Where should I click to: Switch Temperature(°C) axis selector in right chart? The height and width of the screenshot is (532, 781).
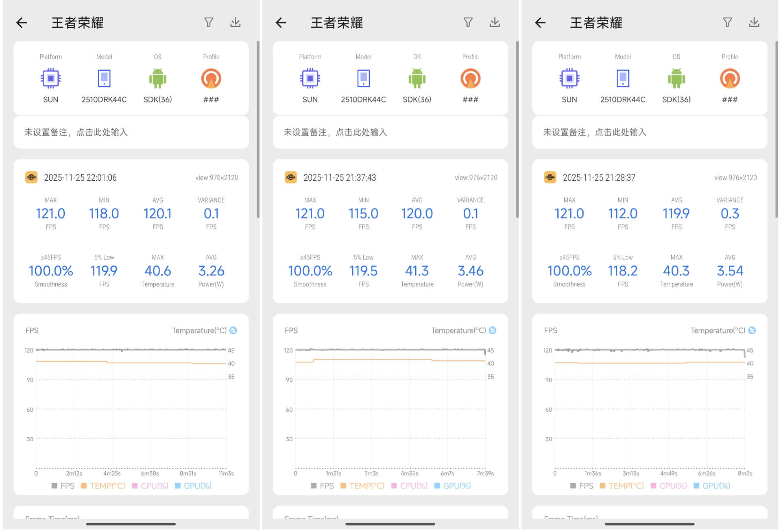(x=752, y=330)
